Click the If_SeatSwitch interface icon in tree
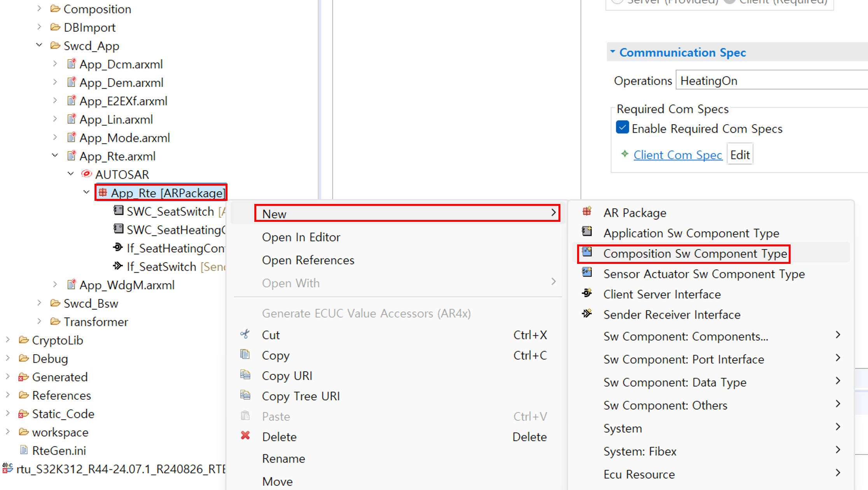The height and width of the screenshot is (490, 868). coord(118,266)
